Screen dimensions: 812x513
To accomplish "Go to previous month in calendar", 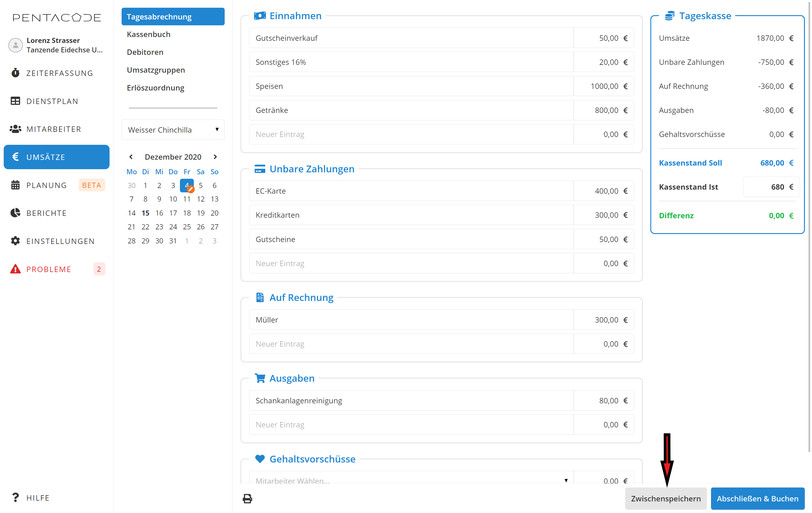I will 131,157.
